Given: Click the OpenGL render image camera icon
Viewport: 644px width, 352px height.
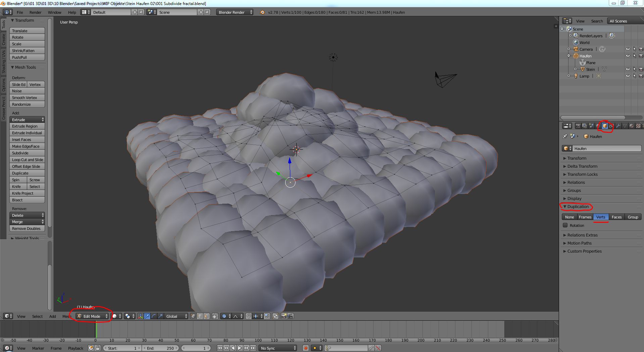Looking at the screenshot, I should (x=284, y=316).
